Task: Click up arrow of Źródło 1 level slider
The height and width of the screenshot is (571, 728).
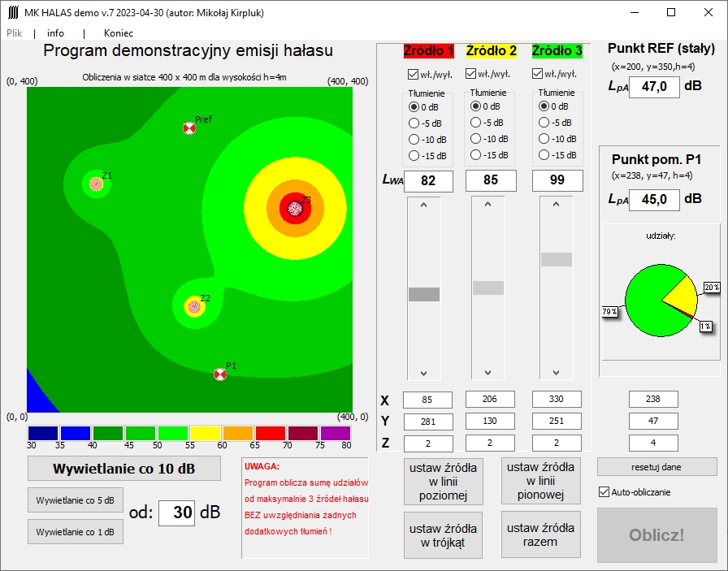Action: click(x=423, y=203)
